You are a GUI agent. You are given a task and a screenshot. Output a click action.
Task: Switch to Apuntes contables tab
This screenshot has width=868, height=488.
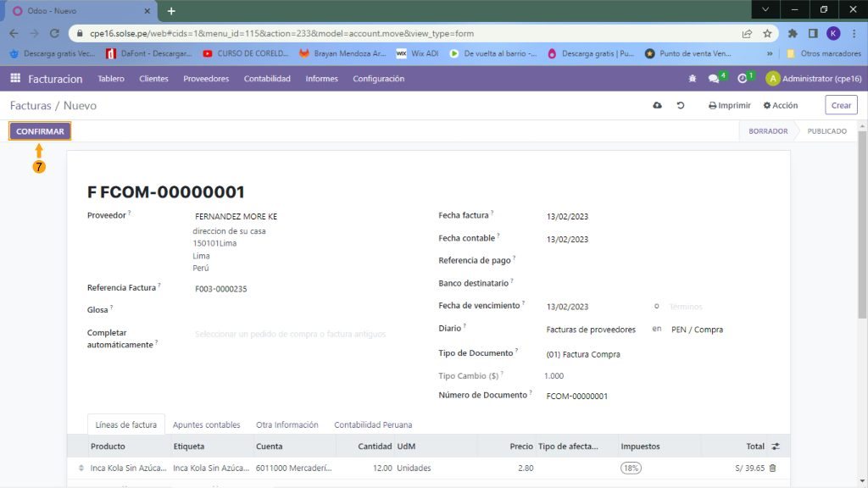pyautogui.click(x=206, y=424)
